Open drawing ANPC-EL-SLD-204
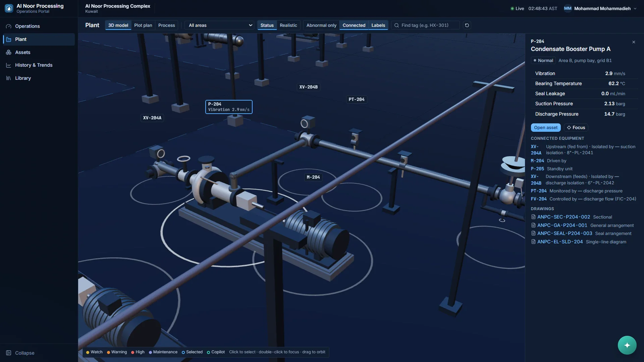 pos(560,242)
